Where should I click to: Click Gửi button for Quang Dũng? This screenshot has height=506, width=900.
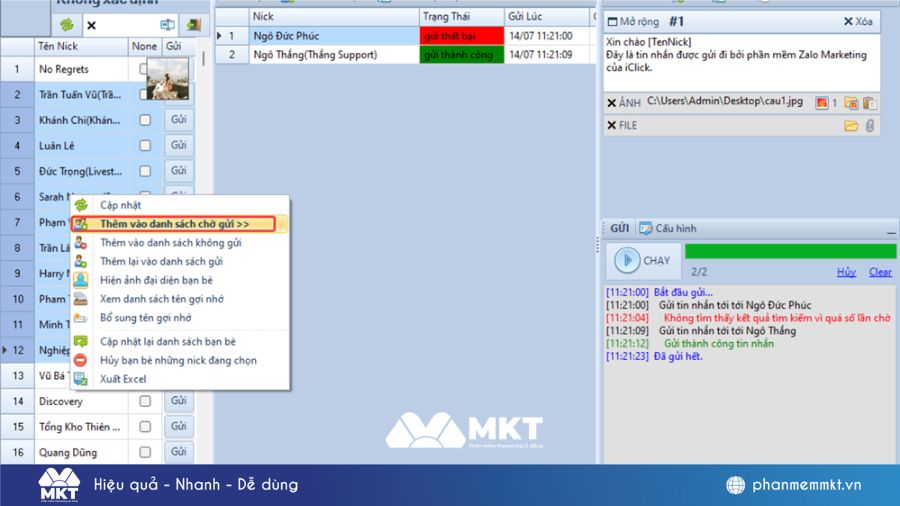click(x=179, y=451)
